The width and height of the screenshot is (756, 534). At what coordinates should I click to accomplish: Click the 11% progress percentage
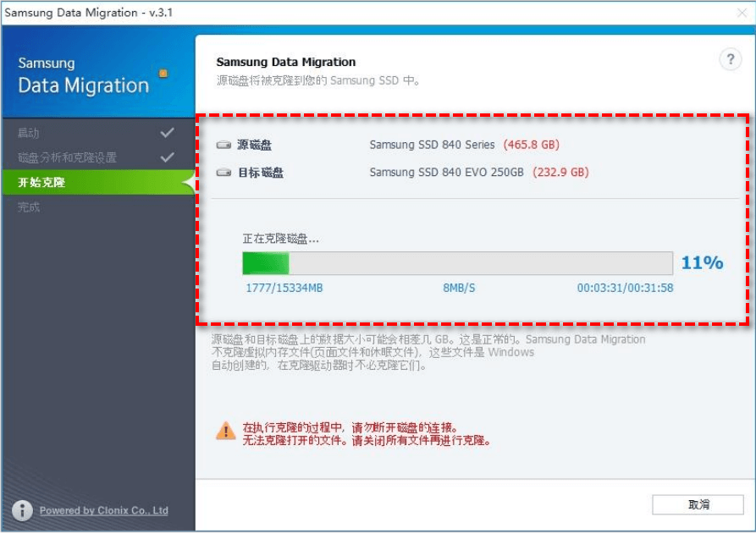(x=702, y=263)
